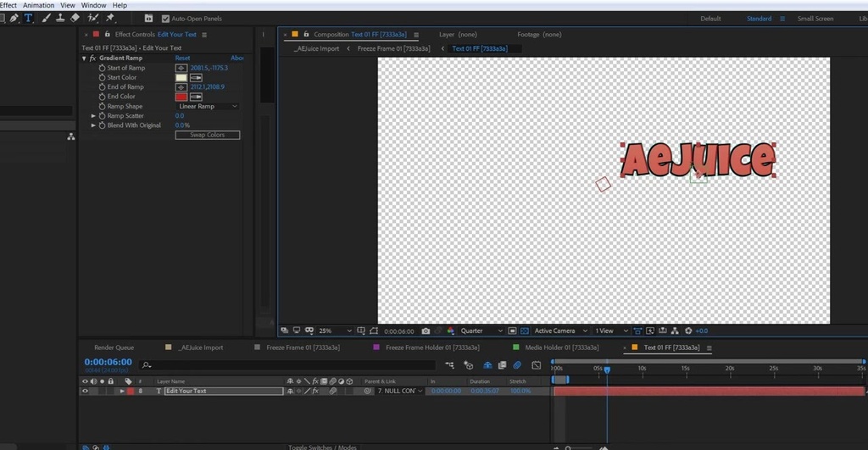868x450 pixels.
Task: Open Help menu
Action: [120, 5]
